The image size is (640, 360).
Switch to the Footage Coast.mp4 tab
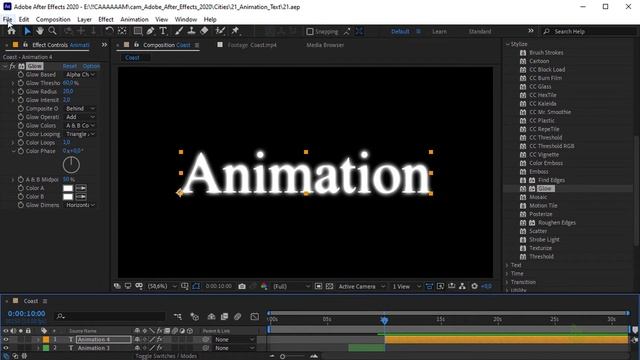(252, 45)
